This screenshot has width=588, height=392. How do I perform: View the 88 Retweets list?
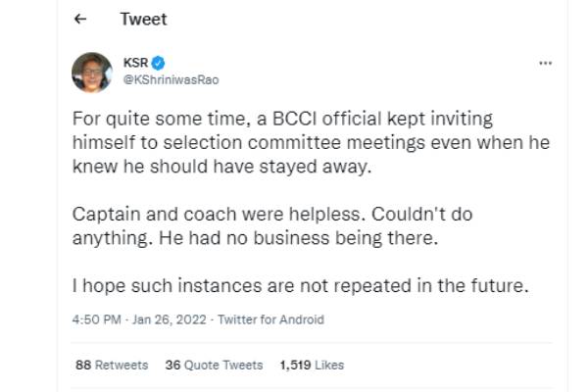coord(112,365)
